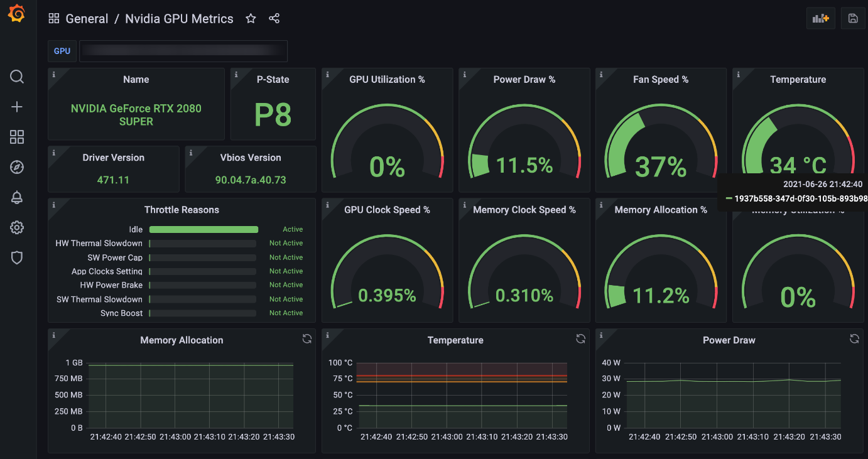Click the Idle throttle reason bar
Image resolution: width=868 pixels, height=459 pixels.
coord(203,230)
